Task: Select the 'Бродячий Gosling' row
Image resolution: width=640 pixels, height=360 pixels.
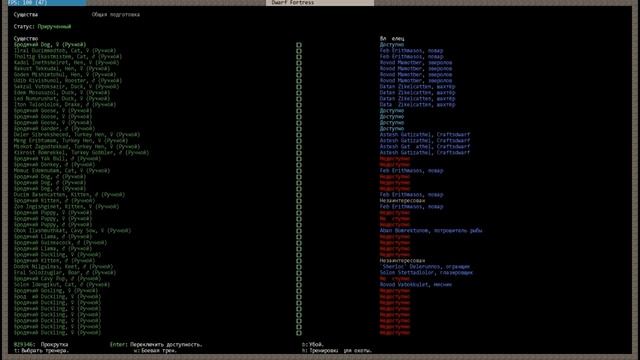Action: pyautogui.click(x=56, y=291)
